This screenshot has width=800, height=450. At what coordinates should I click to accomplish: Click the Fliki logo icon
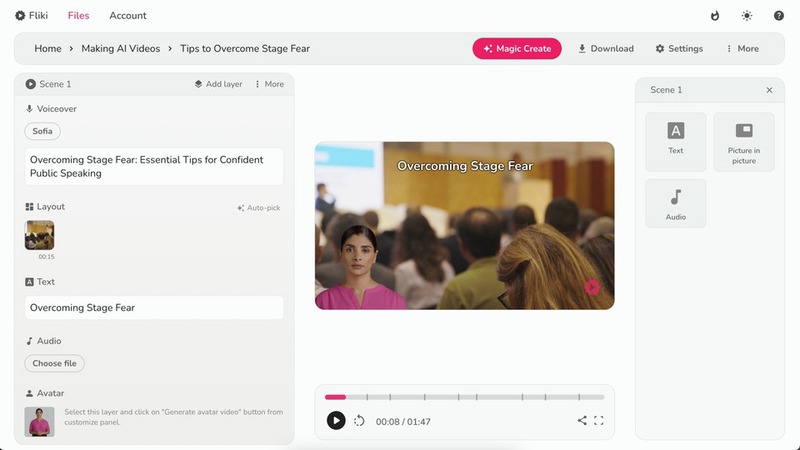20,15
